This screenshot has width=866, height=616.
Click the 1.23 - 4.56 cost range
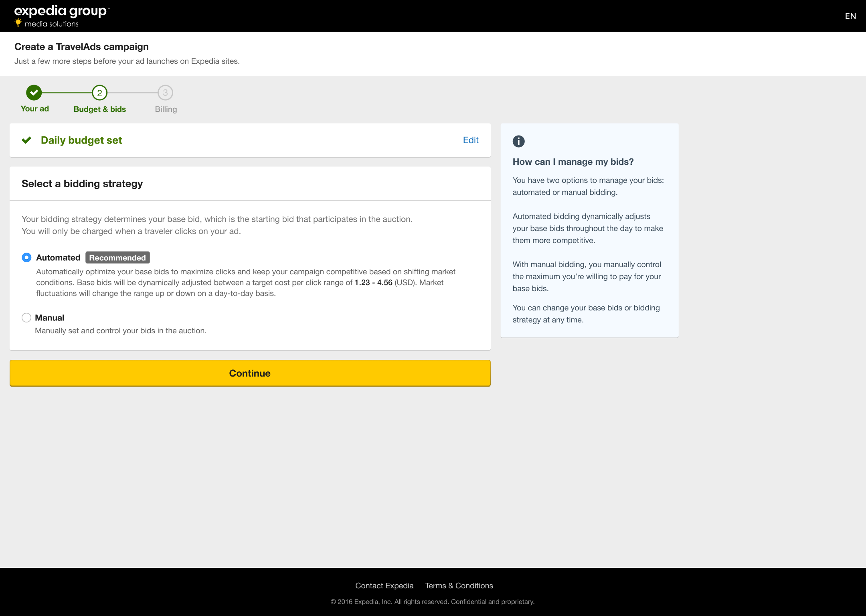373,282
